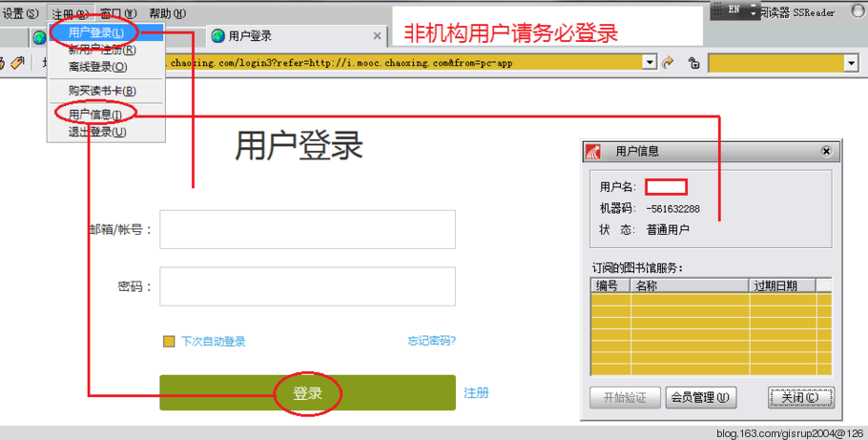868x440 pixels.
Task: Click the 开始验证 button
Action: [x=625, y=397]
